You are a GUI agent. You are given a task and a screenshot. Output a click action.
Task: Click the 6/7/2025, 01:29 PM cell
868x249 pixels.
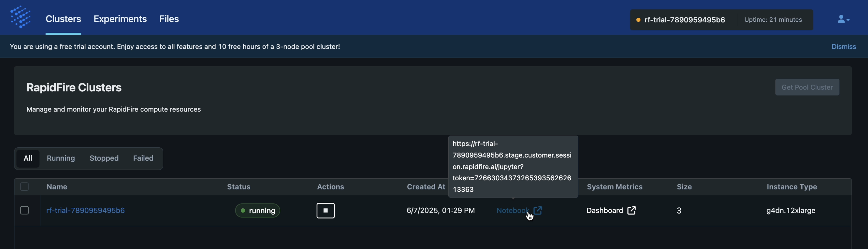tap(441, 211)
